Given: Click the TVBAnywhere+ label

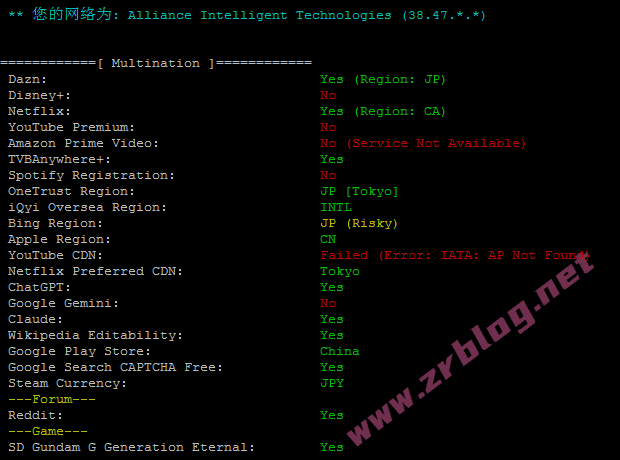Looking at the screenshot, I should point(59,159).
